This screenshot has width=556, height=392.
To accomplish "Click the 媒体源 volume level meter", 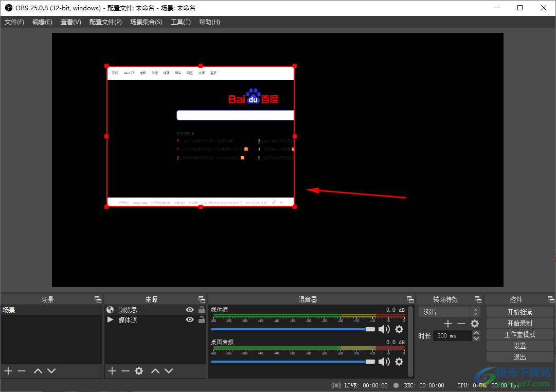I will [x=309, y=315].
